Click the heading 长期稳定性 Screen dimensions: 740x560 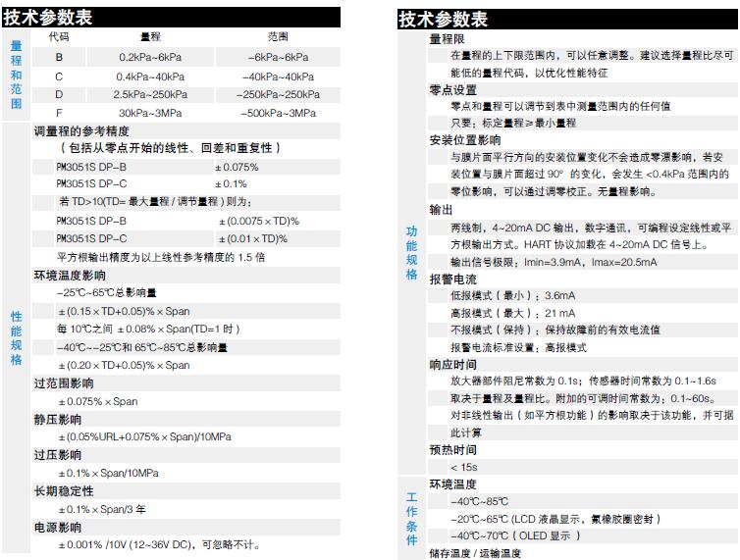[x=64, y=491]
